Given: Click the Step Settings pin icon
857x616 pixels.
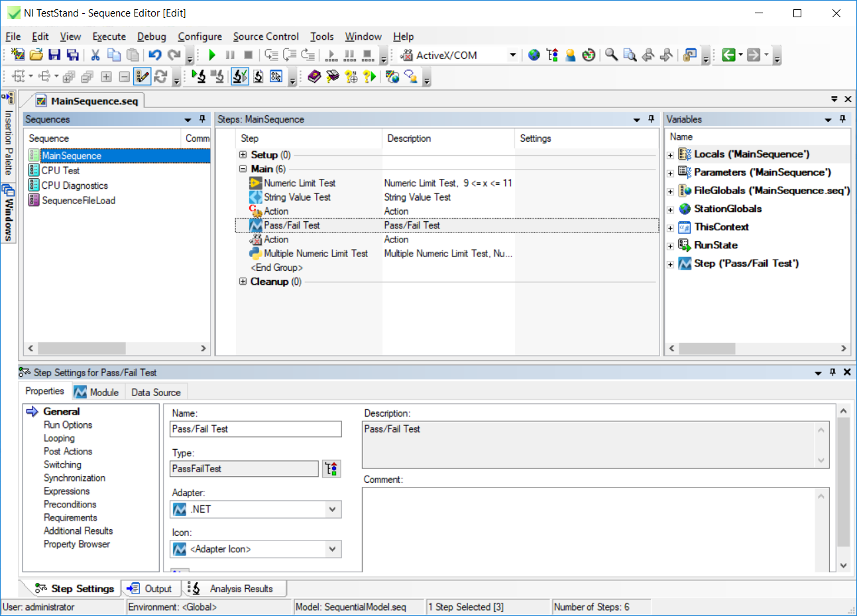Looking at the screenshot, I should (832, 372).
